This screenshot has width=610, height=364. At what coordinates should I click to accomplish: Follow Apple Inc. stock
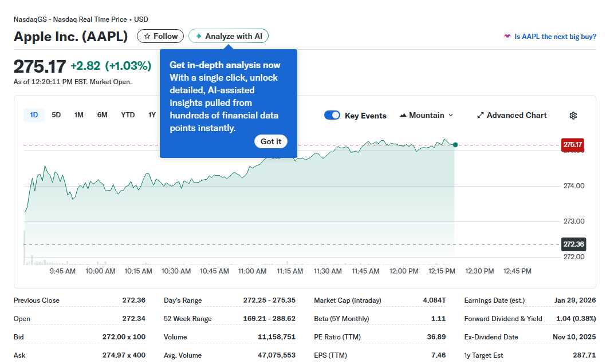pos(160,35)
